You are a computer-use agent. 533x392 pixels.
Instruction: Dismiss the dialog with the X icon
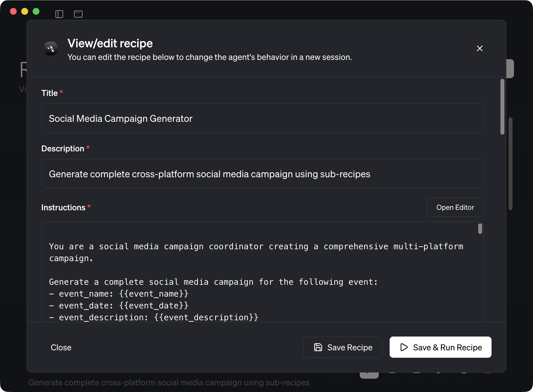pyautogui.click(x=479, y=48)
